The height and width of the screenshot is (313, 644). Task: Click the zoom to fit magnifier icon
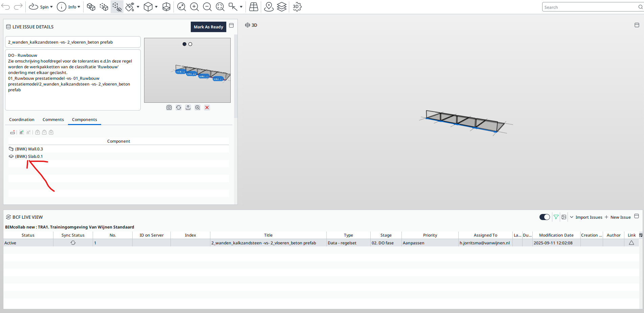tap(182, 7)
